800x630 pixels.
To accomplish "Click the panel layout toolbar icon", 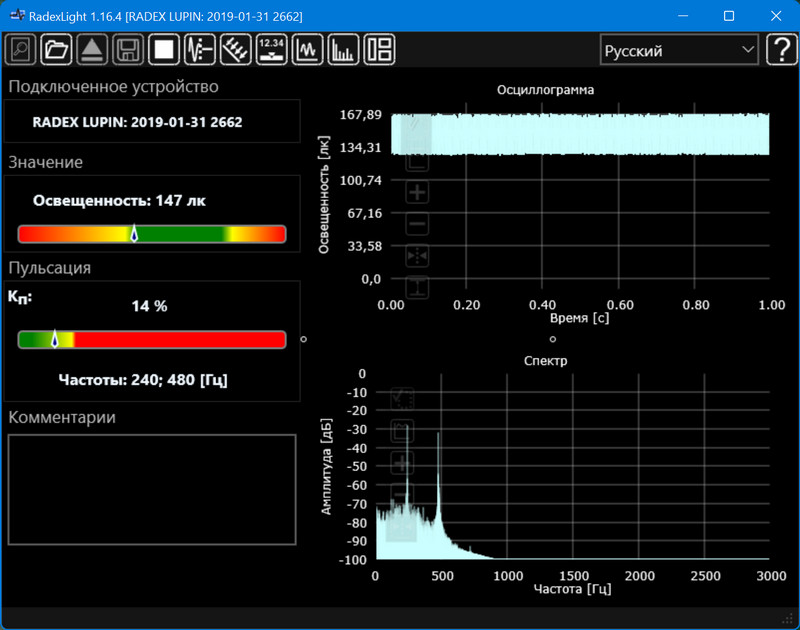I will 379,49.
